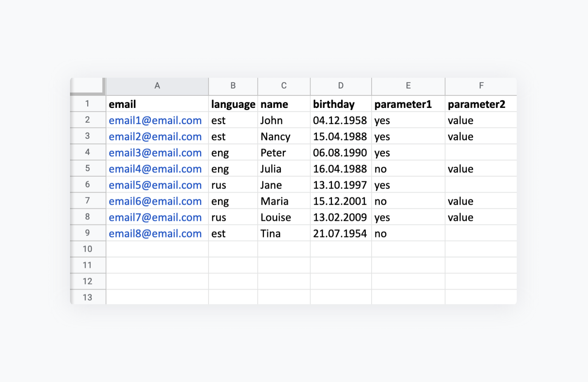Select the 'value' cell in John's row
Screen dimensions: 588x382
pyautogui.click(x=481, y=120)
